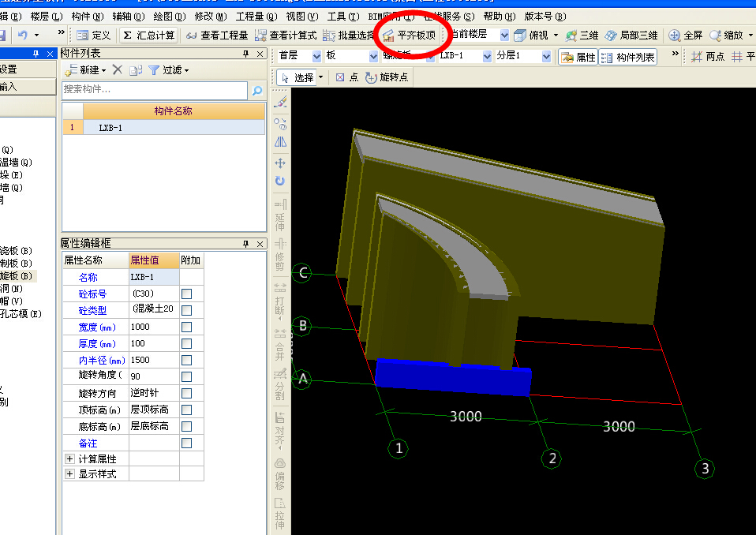
Task: Open the 过滤 filter dropdown
Action: [168, 70]
